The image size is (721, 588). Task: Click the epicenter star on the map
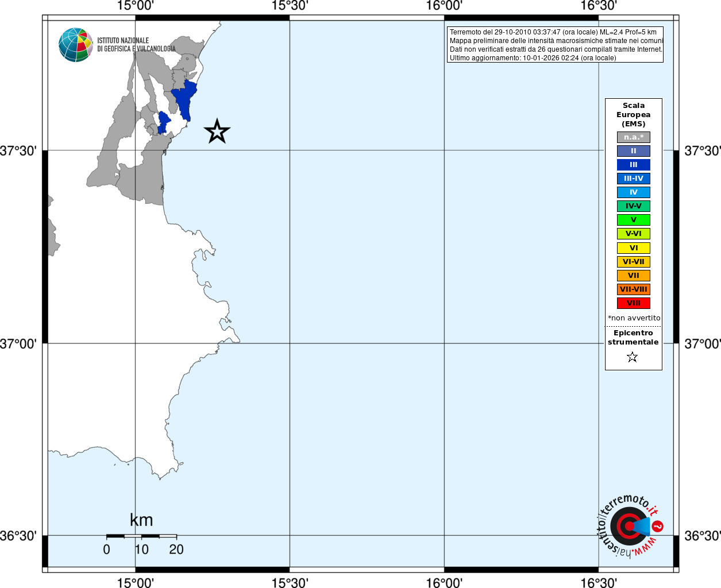coord(217,131)
